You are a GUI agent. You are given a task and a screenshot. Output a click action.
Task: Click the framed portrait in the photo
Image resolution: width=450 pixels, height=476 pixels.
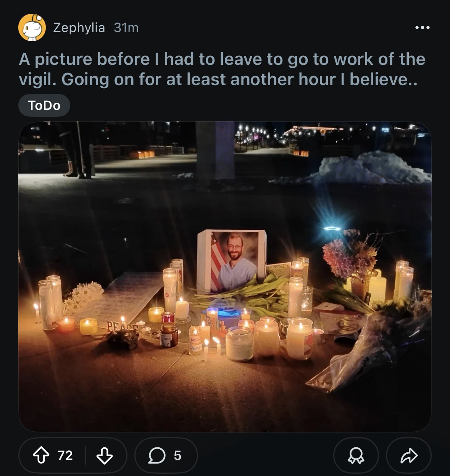(231, 261)
